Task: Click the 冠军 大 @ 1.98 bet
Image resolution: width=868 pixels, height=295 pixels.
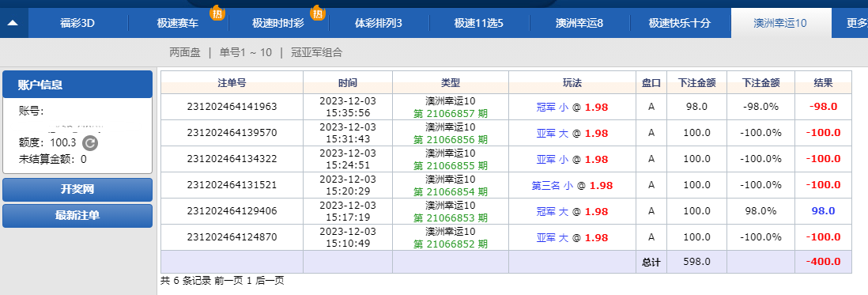Action: point(572,211)
